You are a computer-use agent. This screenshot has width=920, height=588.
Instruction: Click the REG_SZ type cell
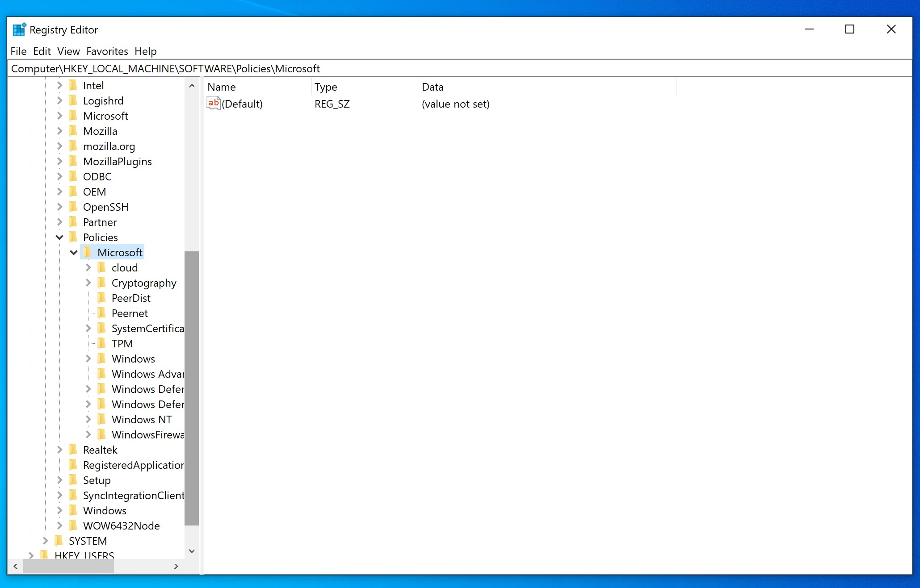[x=332, y=104]
